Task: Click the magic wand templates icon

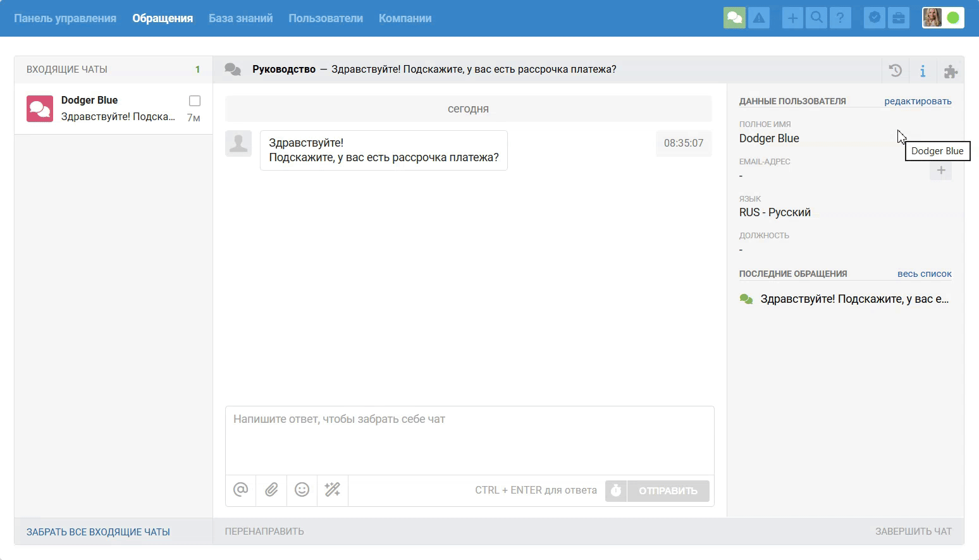Action: [333, 490]
